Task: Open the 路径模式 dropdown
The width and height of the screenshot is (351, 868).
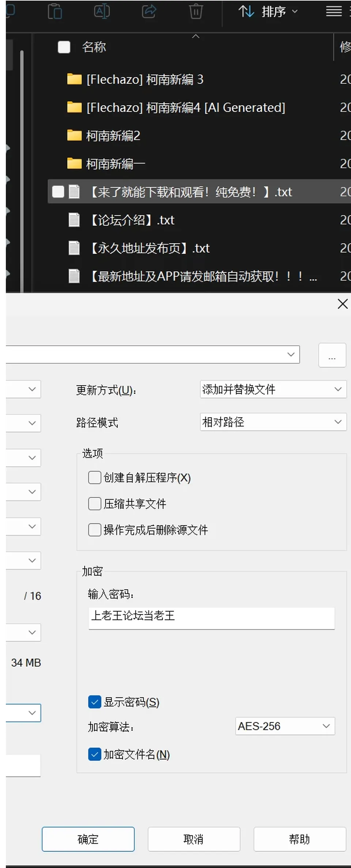Action: 273,422
